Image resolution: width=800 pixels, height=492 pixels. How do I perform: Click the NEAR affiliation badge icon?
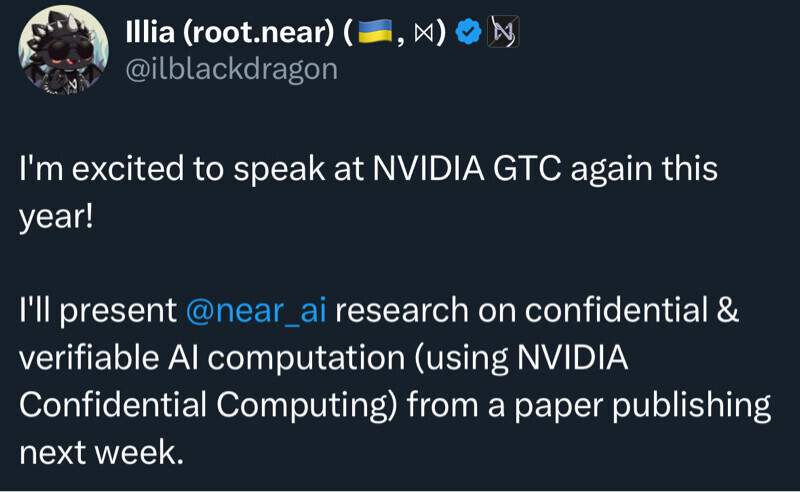(502, 34)
